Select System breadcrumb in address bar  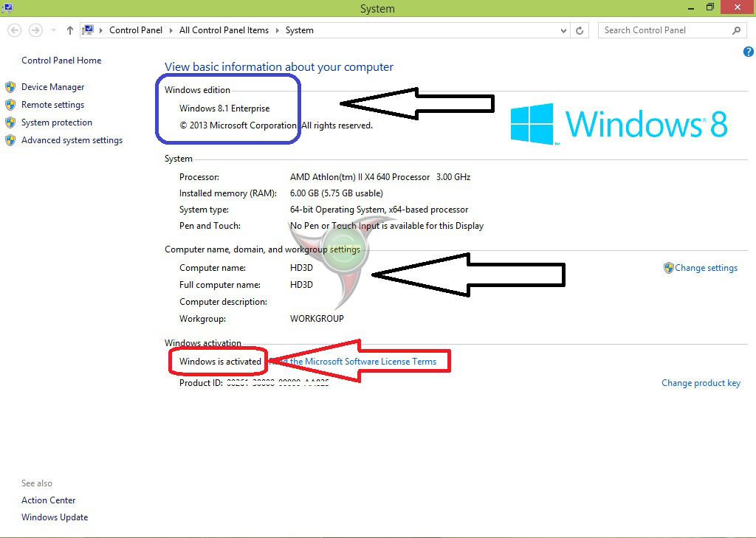(300, 30)
